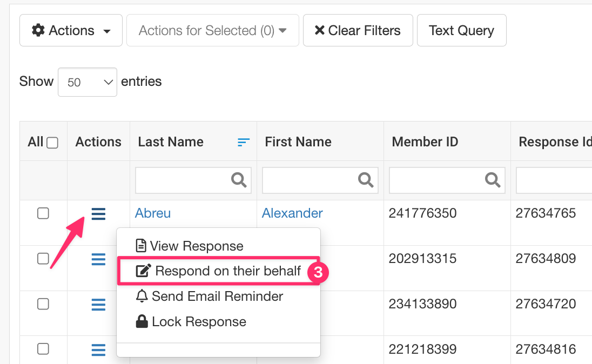The width and height of the screenshot is (592, 364).
Task: Check the checkbox for row 202913315
Action: pos(43,259)
